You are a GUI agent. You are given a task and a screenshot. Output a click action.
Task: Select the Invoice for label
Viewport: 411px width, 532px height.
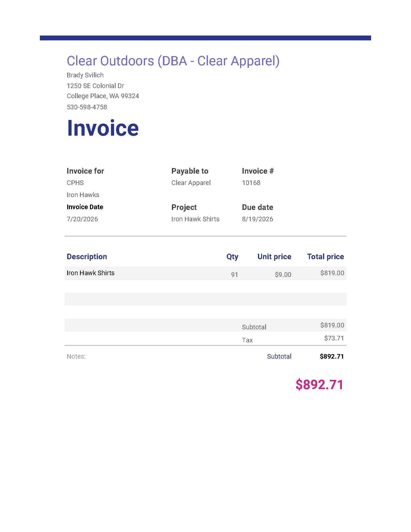tap(85, 171)
